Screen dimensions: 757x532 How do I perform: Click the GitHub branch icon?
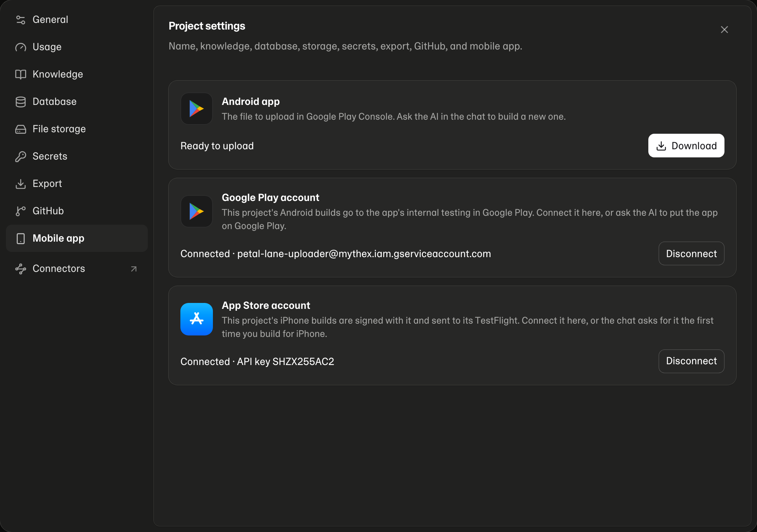[x=21, y=211]
